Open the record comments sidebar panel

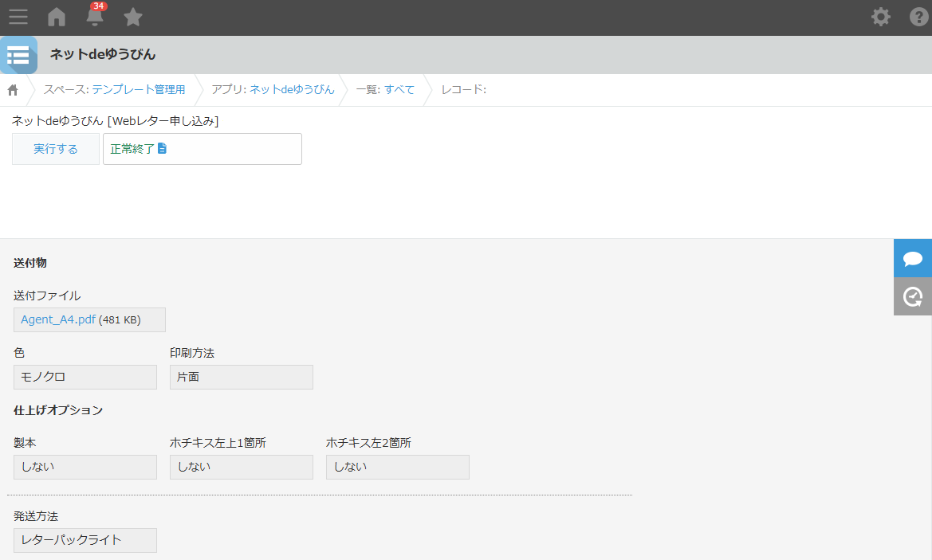(x=912, y=258)
